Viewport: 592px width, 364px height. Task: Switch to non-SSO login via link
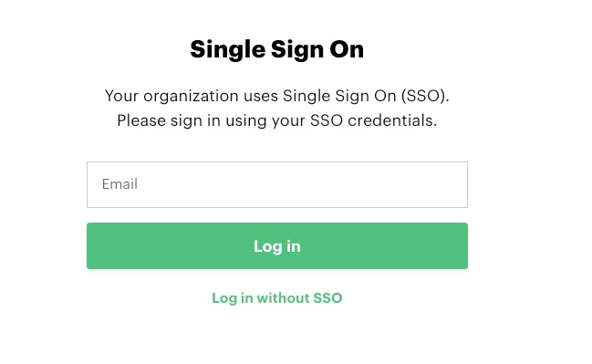click(x=277, y=298)
